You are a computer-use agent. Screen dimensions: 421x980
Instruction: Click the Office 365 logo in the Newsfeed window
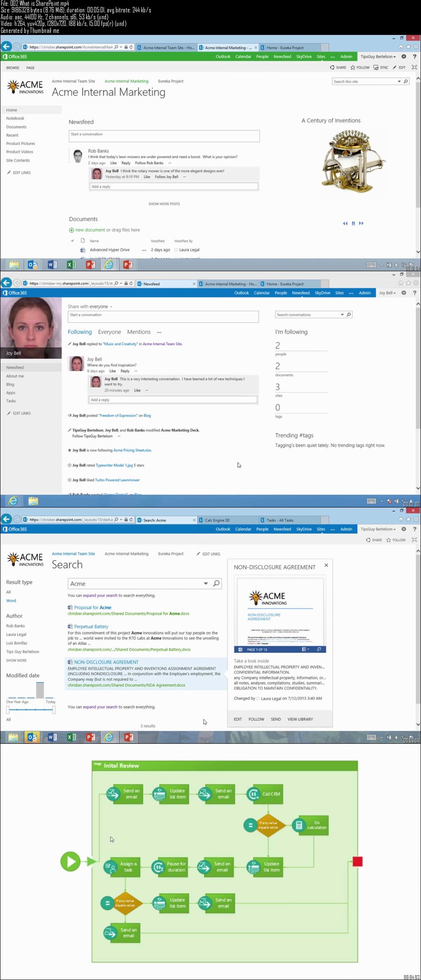[15, 293]
